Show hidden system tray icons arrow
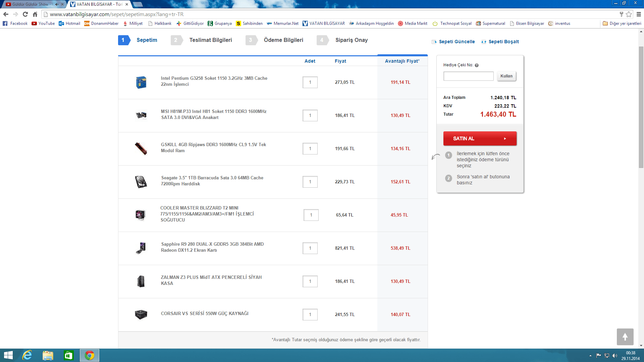The height and width of the screenshot is (362, 644). tap(590, 356)
